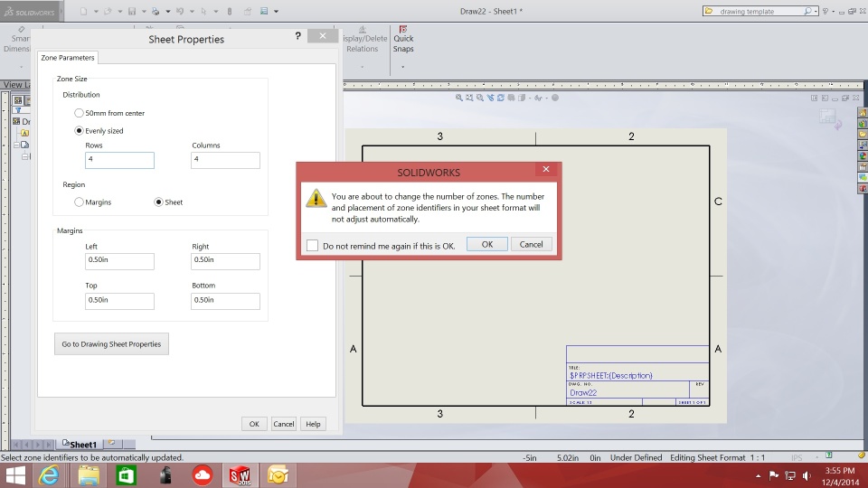Click the Rows input field
Viewport: 868px width, 488px height.
119,160
